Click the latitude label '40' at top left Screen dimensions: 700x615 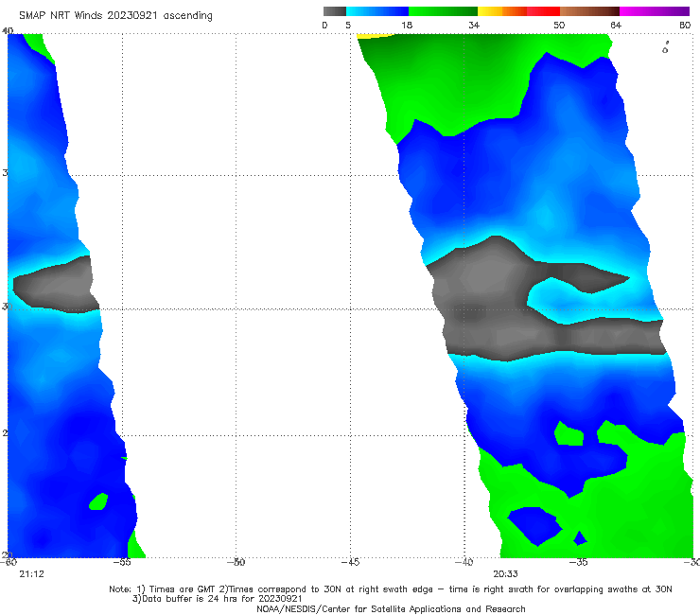tap(8, 31)
